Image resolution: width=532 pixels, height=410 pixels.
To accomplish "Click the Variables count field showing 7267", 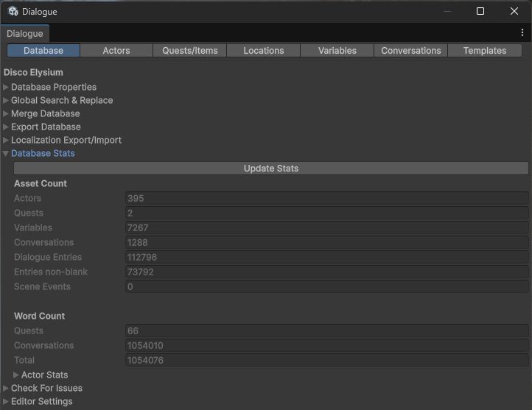I will (326, 227).
